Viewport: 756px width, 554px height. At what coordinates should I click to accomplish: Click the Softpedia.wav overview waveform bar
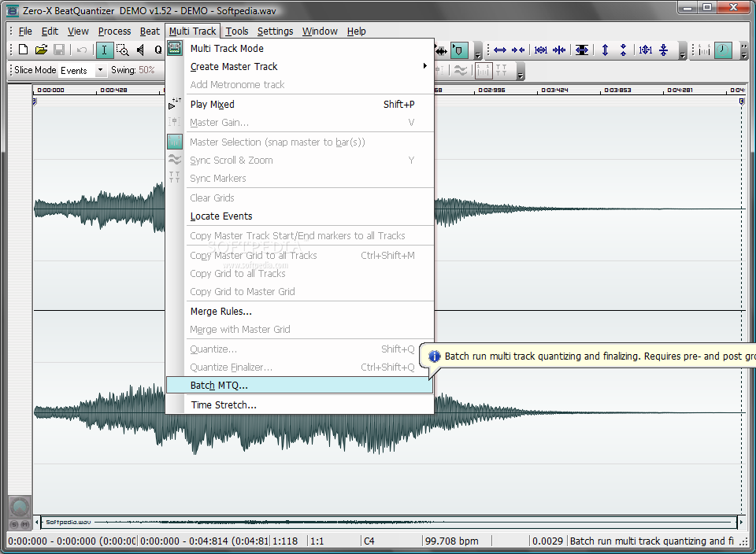pos(389,522)
